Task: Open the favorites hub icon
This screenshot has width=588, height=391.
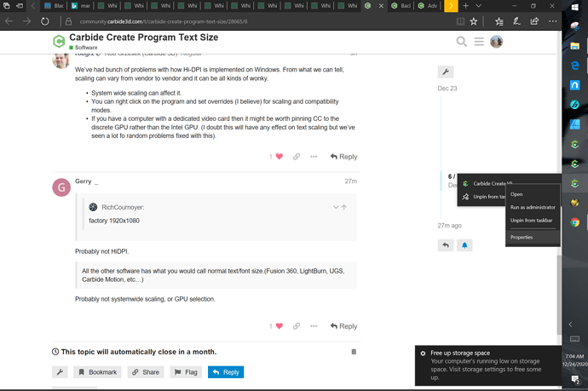Action: click(499, 21)
